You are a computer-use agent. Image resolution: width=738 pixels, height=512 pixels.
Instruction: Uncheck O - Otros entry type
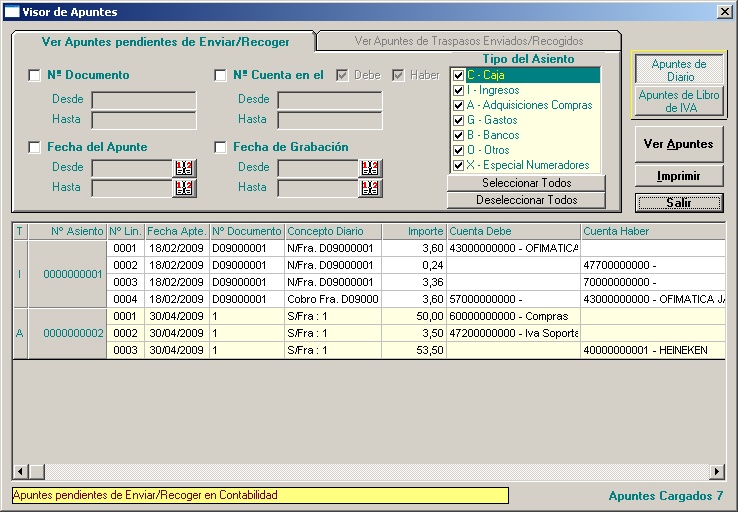458,151
